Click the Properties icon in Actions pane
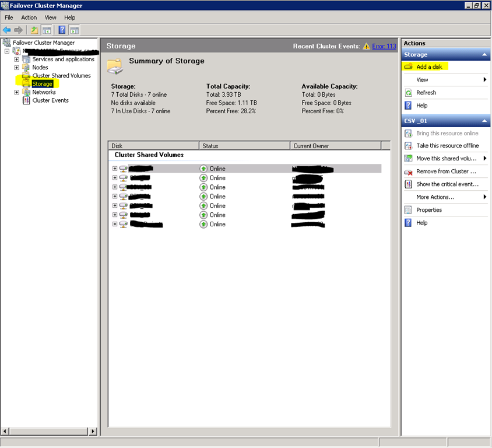Image resolution: width=492 pixels, height=448 pixels. click(x=409, y=210)
